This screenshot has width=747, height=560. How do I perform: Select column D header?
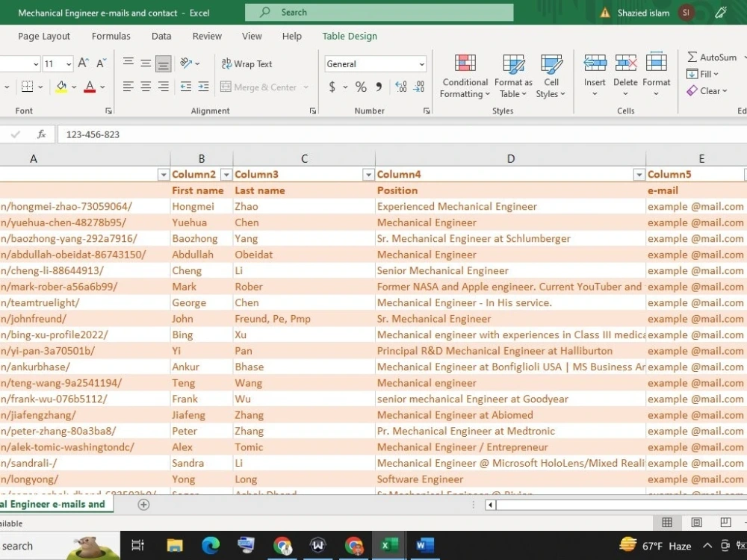click(510, 158)
